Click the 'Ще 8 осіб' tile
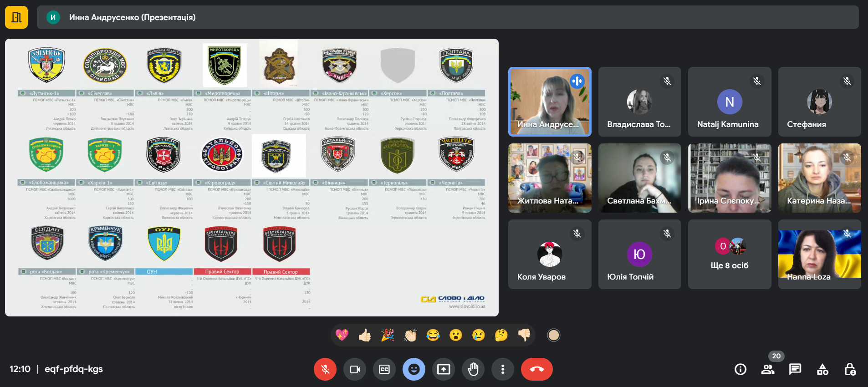868x387 pixels. (x=730, y=255)
